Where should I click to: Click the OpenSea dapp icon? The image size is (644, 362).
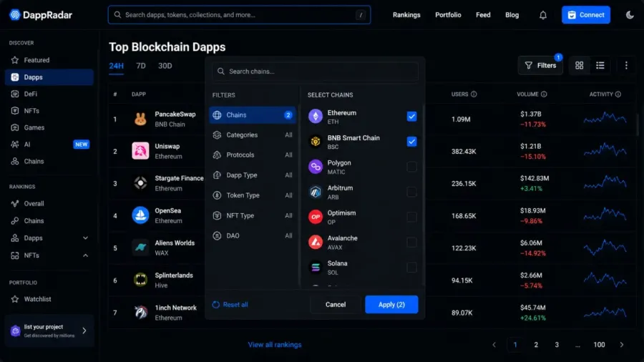pyautogui.click(x=140, y=215)
